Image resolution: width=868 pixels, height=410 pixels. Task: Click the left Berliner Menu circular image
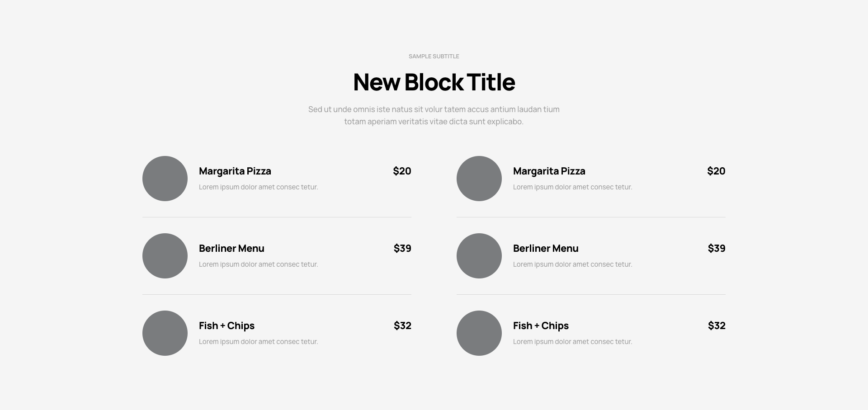pyautogui.click(x=165, y=256)
